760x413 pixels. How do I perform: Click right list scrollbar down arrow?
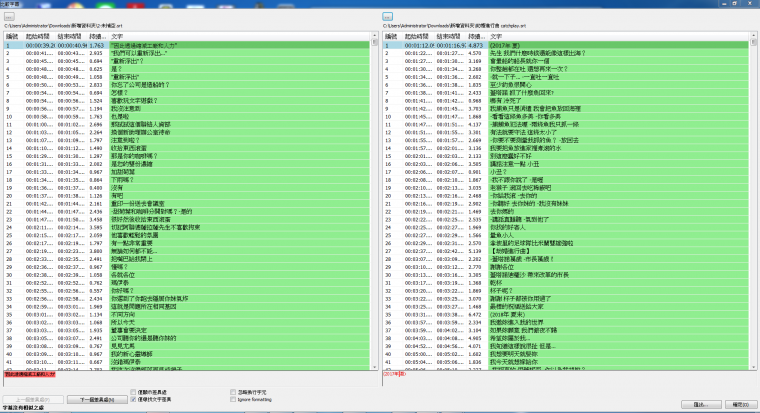pyautogui.click(x=753, y=367)
